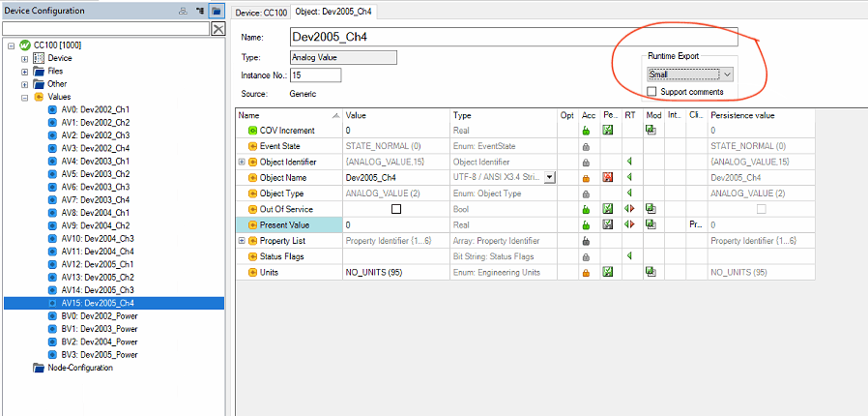Click the persistence icon for COV Increment
Screen dimensions: 868x416
pyautogui.click(x=607, y=131)
